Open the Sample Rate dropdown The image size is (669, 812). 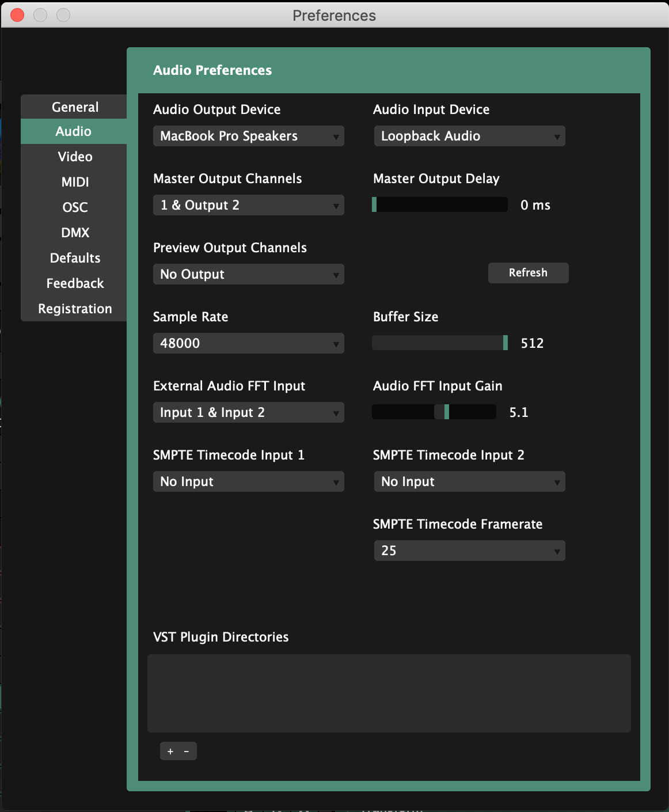pyautogui.click(x=248, y=344)
